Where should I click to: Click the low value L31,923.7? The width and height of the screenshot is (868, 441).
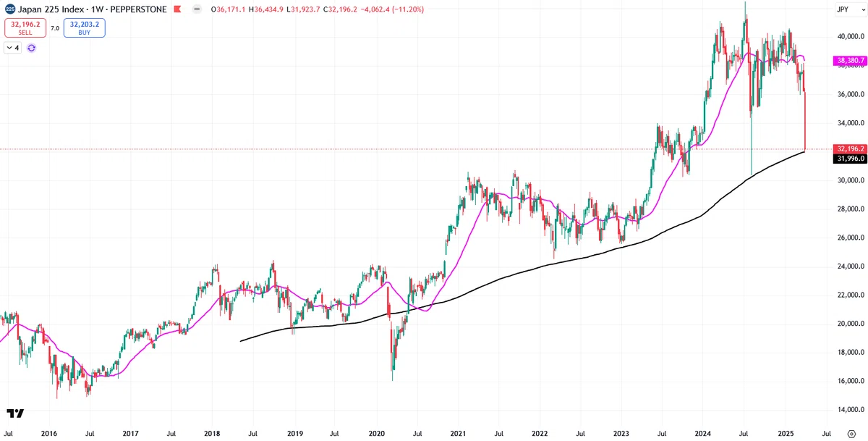pyautogui.click(x=305, y=9)
